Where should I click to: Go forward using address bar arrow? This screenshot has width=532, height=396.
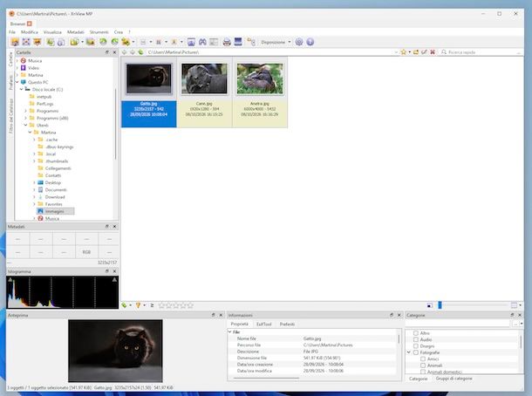tap(133, 52)
